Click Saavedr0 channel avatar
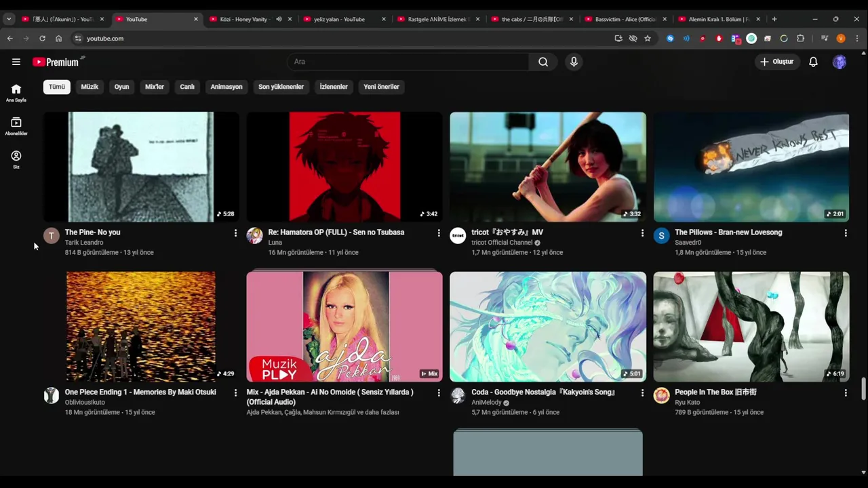The image size is (868, 488). pos(662,235)
